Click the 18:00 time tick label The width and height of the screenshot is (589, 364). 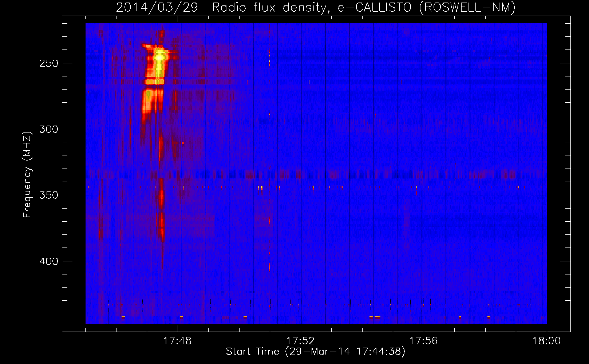(546, 341)
